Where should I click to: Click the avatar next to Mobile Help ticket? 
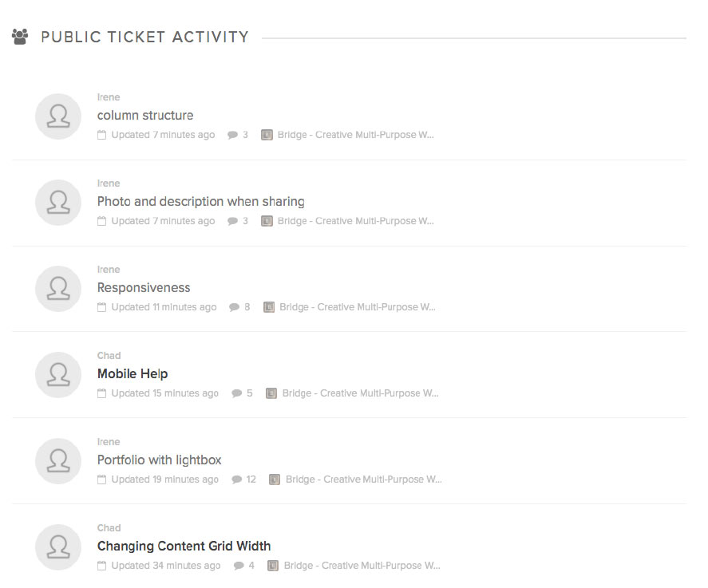coord(58,375)
